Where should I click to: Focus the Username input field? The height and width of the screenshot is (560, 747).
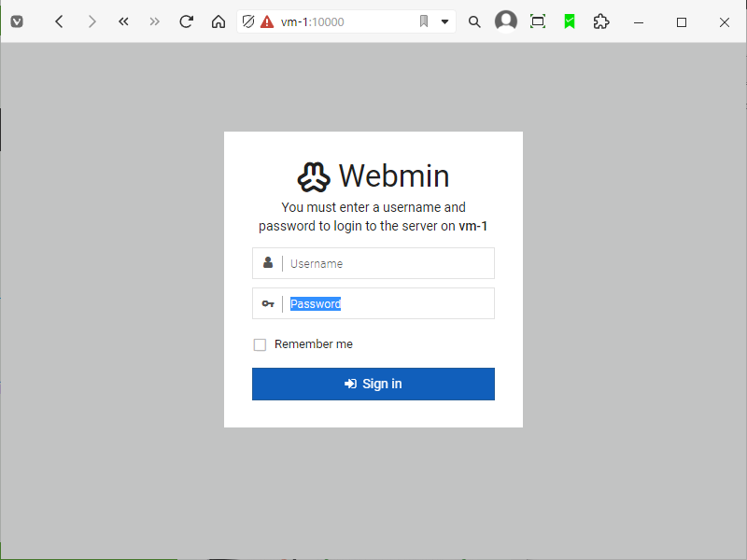tap(373, 263)
